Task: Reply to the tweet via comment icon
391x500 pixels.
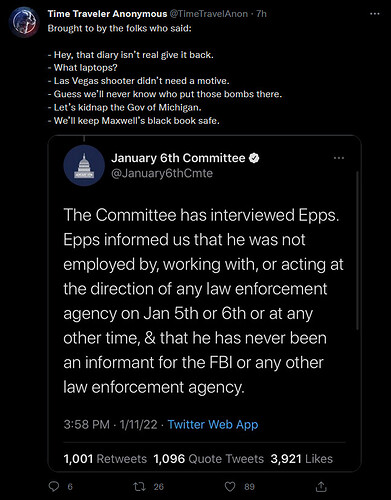Action: tap(54, 487)
